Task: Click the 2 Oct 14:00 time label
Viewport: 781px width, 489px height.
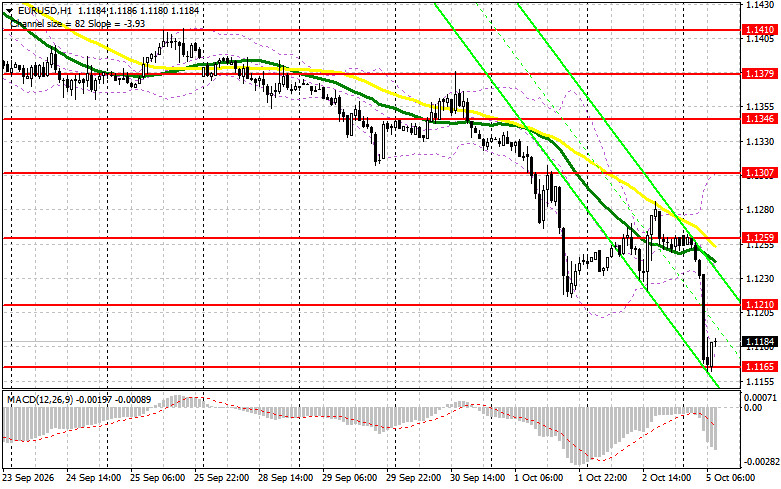Action: [667, 478]
